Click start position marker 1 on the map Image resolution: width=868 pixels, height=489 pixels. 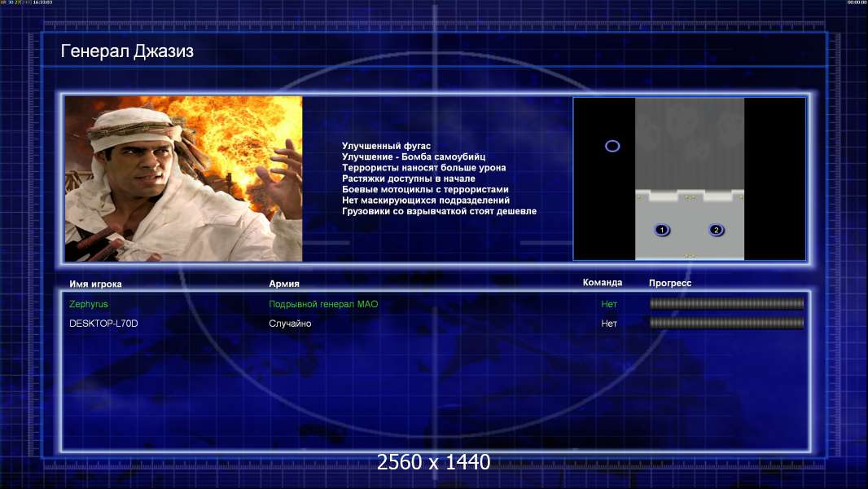661,230
